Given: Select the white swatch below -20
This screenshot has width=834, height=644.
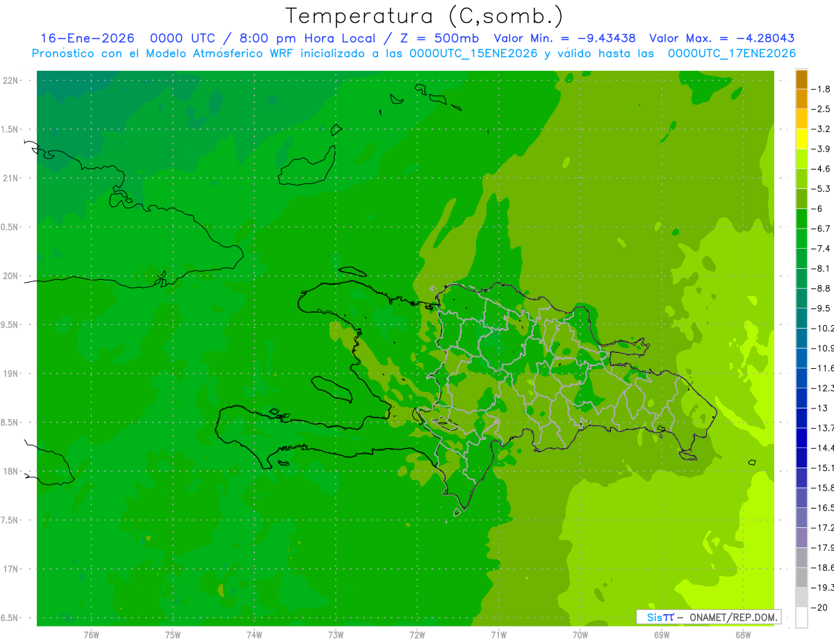Looking at the screenshot, I should [801, 618].
